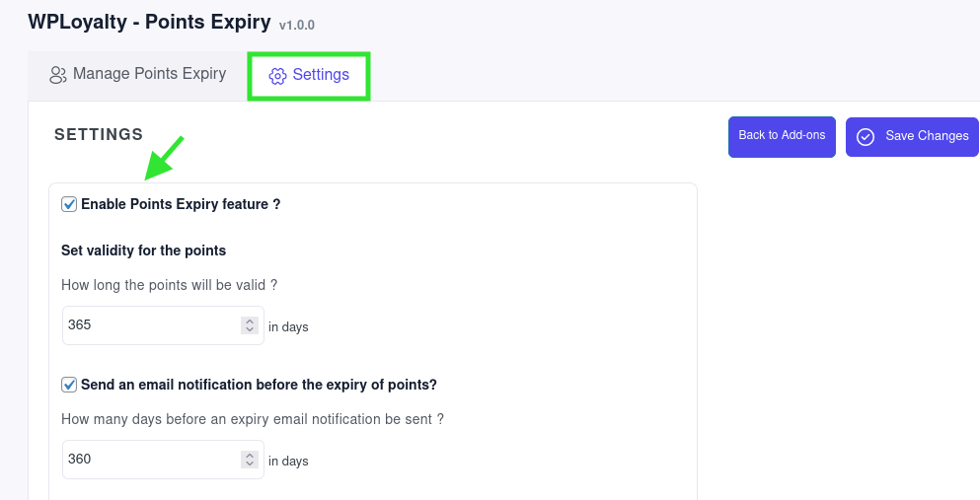Save settings with the Save Changes button

tap(912, 137)
